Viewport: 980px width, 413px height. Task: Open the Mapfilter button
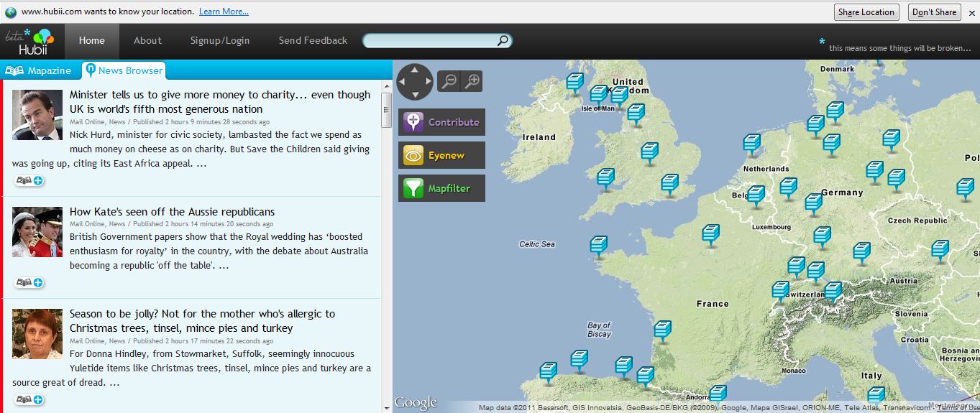(442, 188)
